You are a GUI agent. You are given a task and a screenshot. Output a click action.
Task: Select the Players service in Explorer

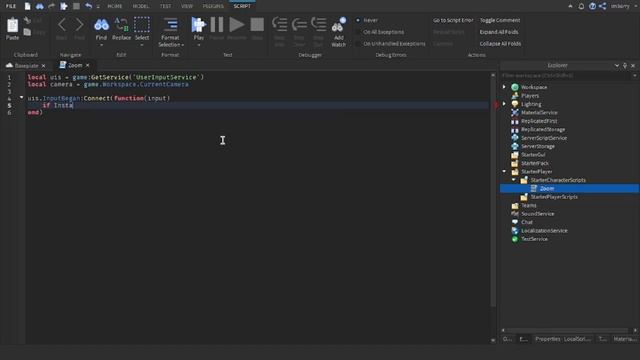coord(530,96)
